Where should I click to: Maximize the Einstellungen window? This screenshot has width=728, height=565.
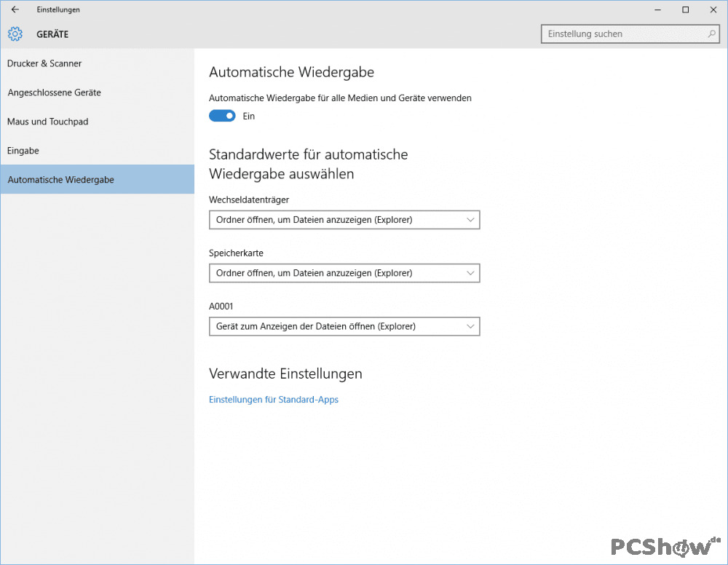tap(685, 9)
